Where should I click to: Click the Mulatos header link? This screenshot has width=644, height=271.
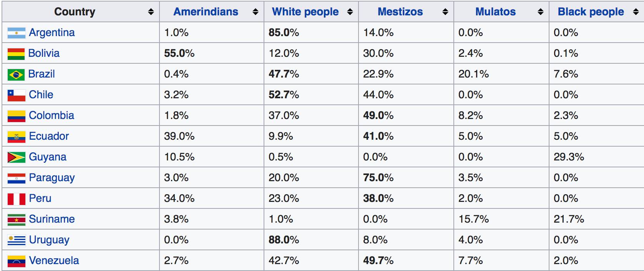coord(495,12)
